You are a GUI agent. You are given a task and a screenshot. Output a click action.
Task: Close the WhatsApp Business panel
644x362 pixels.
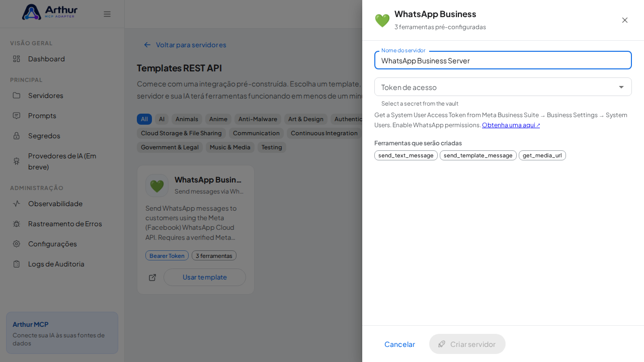pyautogui.click(x=625, y=20)
